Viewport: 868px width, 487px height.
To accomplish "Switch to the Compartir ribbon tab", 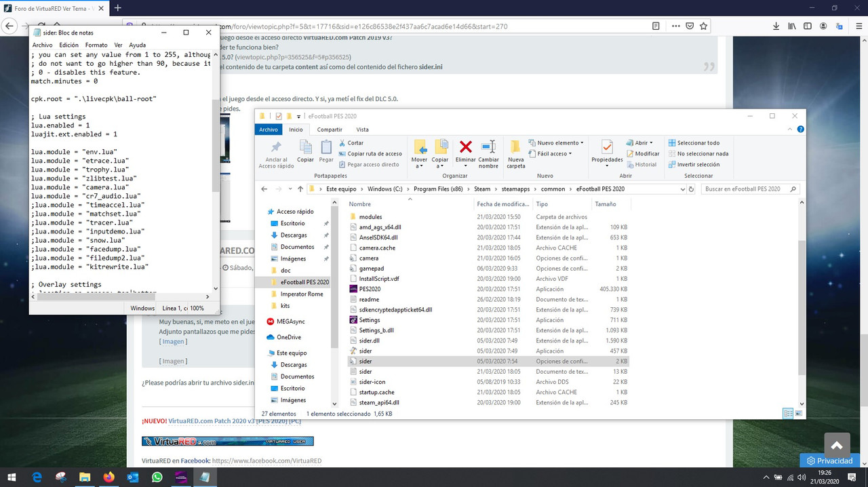I will click(330, 130).
